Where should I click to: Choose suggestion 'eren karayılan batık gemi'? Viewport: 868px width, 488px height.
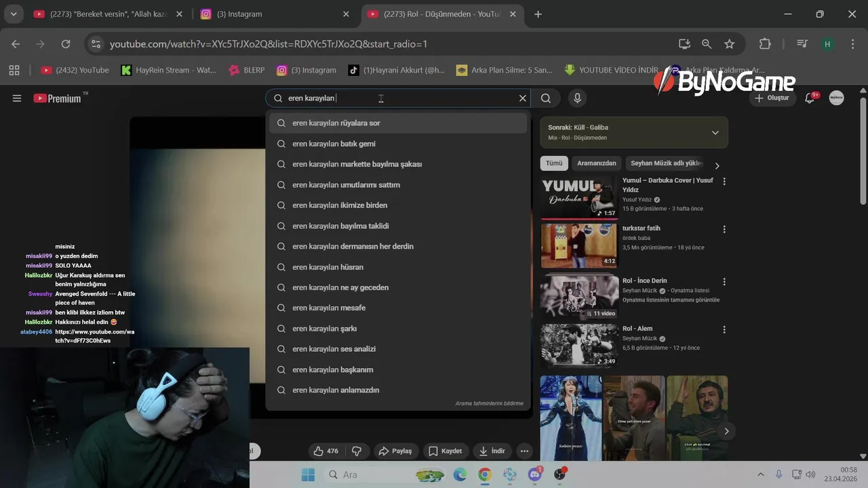398,144
